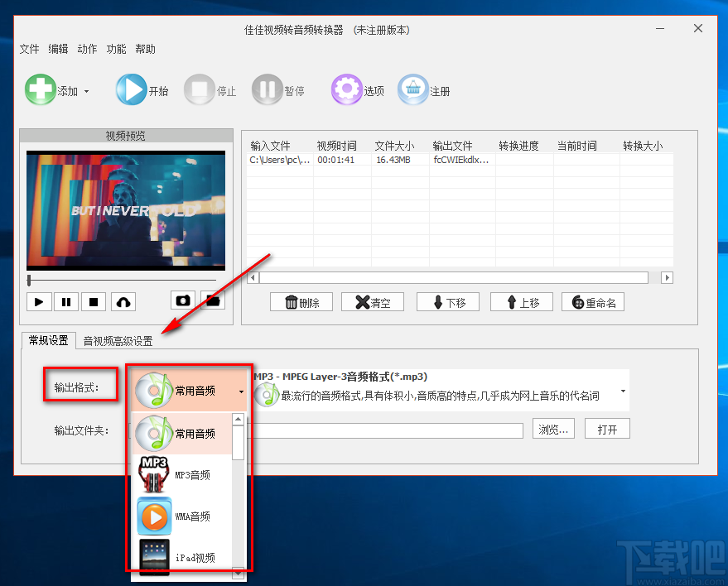728x586 pixels.
Task: Clear the file list using 清空
Action: coord(372,301)
